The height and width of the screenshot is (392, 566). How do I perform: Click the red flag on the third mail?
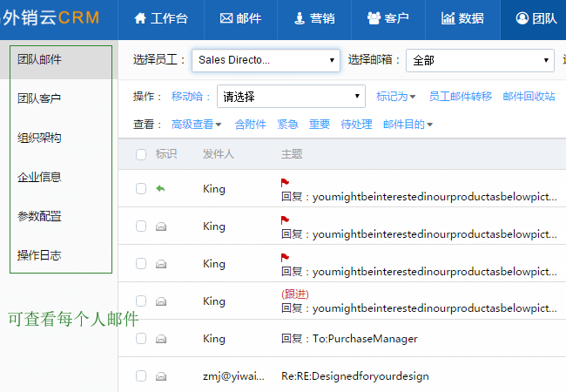[x=285, y=257]
